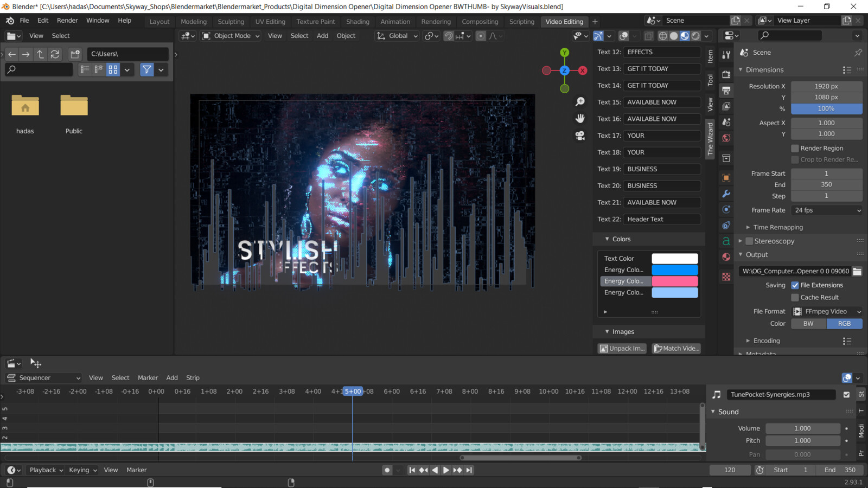Viewport: 868px width, 488px height.
Task: Switch viewport to Wireframe shading
Action: (x=662, y=36)
